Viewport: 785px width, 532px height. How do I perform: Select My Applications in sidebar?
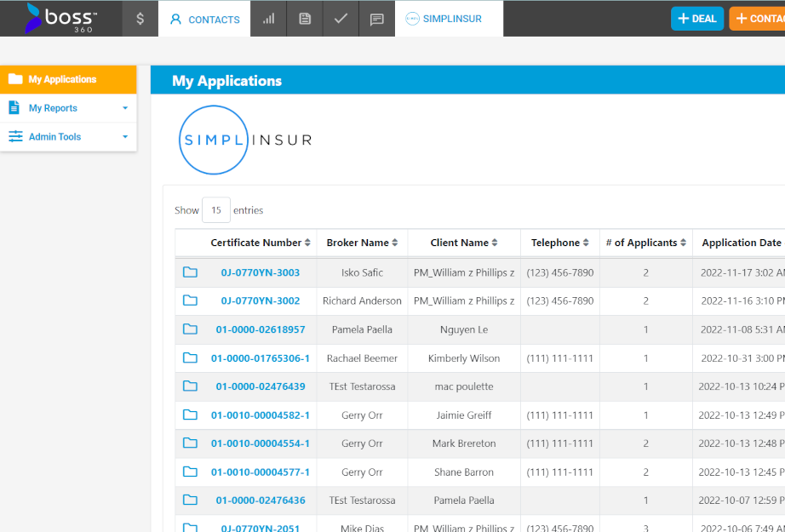pos(68,79)
